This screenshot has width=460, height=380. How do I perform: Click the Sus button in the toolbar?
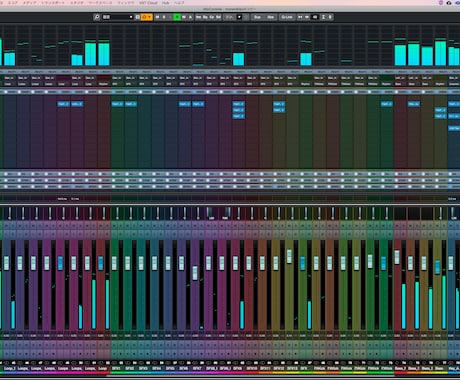(x=257, y=17)
